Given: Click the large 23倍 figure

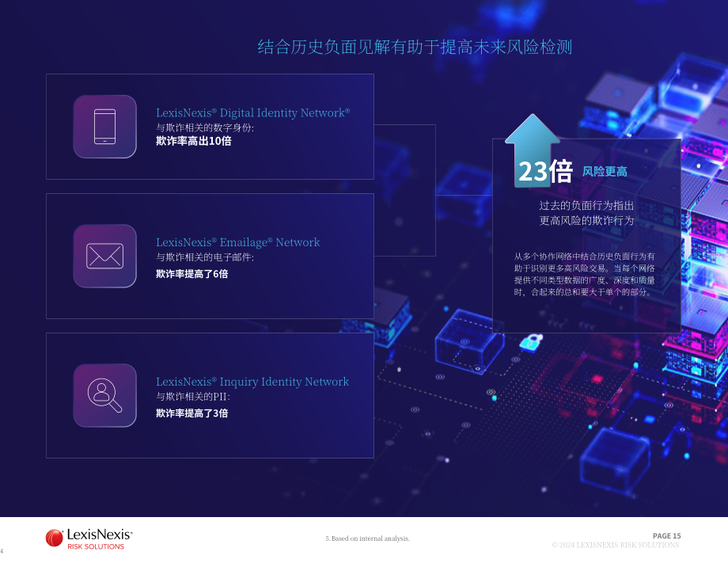Looking at the screenshot, I should click(x=545, y=171).
